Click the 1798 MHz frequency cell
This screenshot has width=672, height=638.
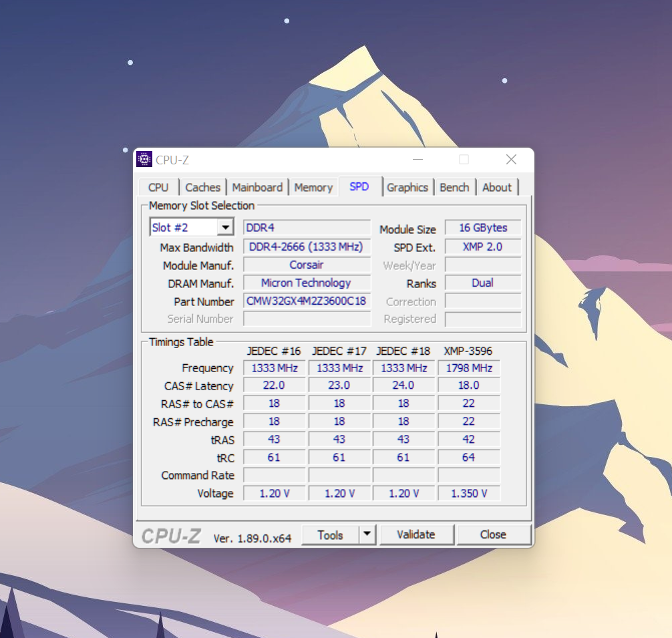click(469, 368)
